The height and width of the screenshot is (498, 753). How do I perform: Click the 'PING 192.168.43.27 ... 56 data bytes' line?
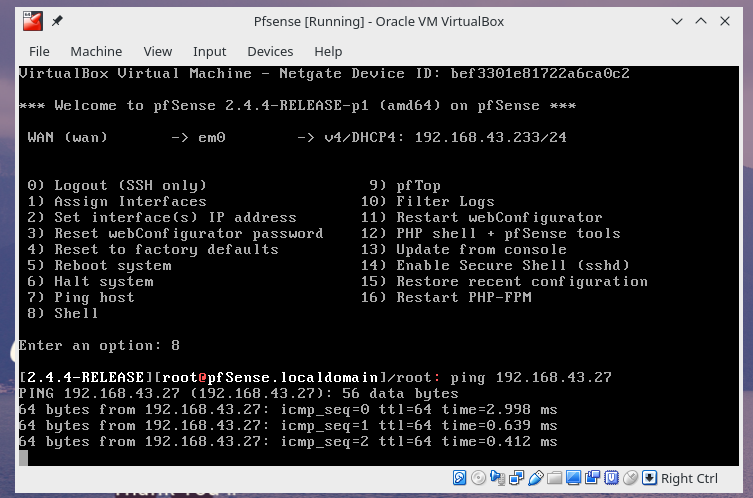tap(238, 393)
